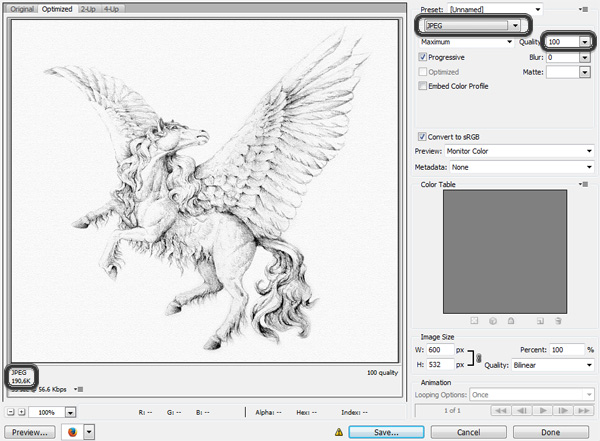The image size is (600, 441).
Task: Uncheck the Progressive checkbox
Action: pyautogui.click(x=422, y=58)
